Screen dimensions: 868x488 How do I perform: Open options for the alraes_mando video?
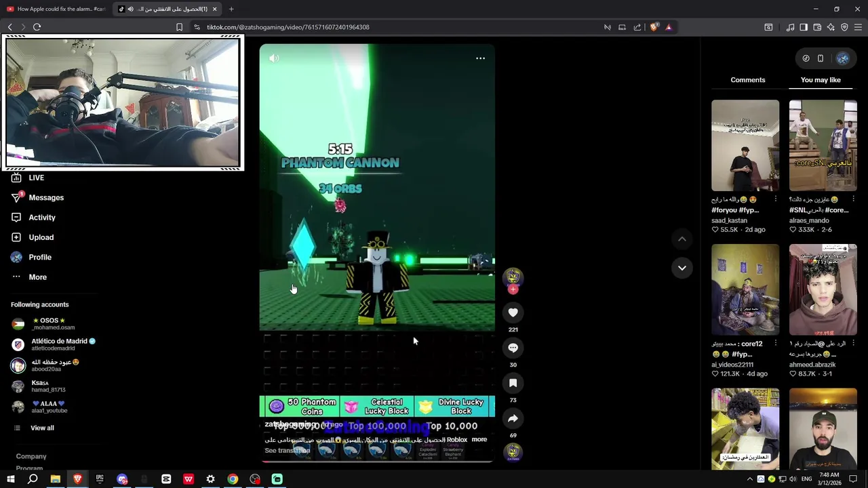point(853,199)
